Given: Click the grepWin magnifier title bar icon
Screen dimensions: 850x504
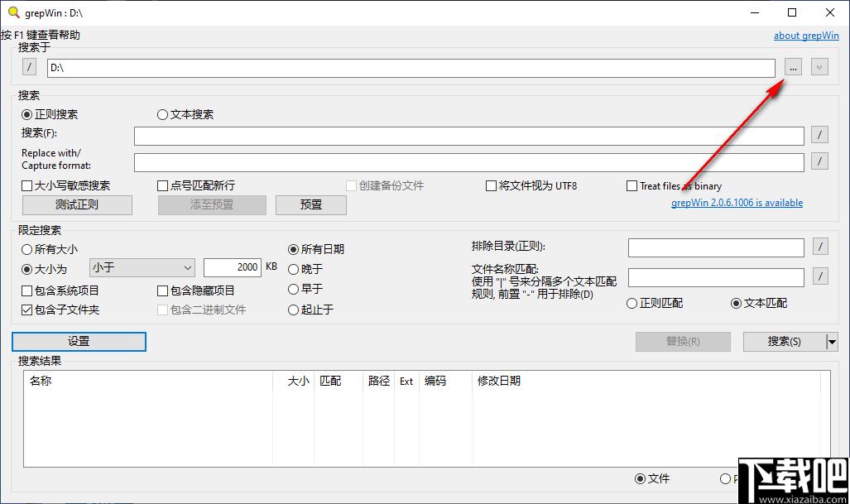Looking at the screenshot, I should pos(13,12).
